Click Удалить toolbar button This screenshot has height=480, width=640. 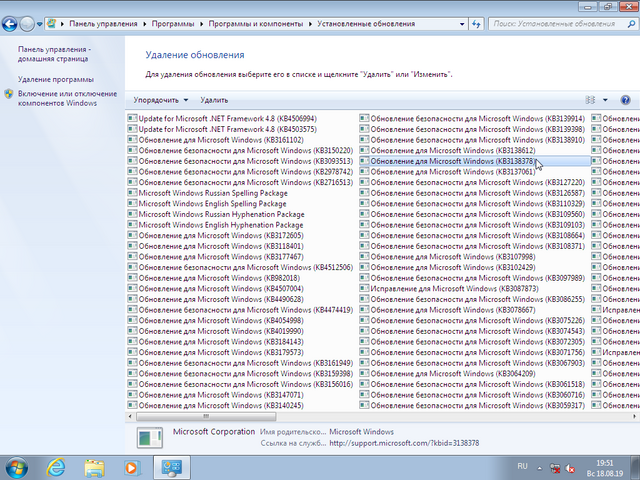pos(214,100)
